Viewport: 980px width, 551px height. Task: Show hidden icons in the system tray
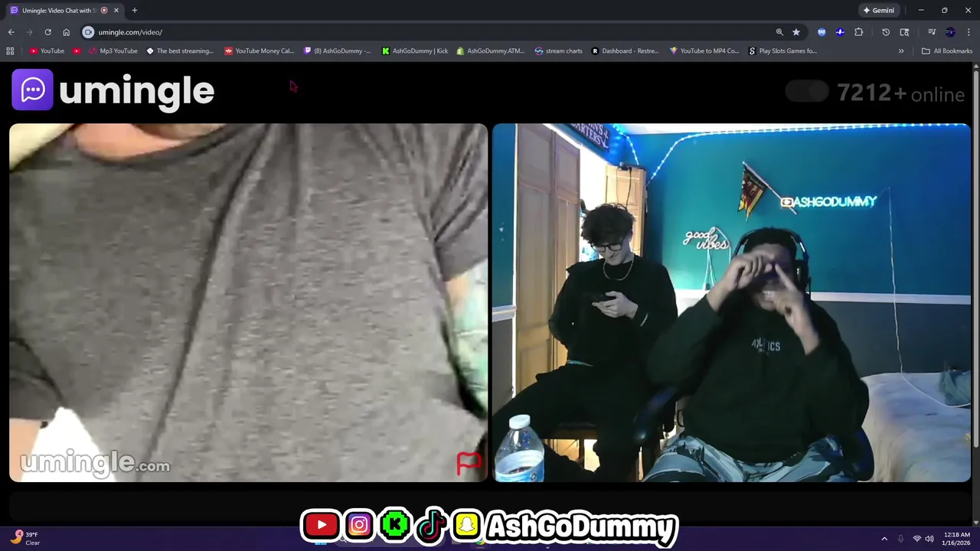(884, 539)
